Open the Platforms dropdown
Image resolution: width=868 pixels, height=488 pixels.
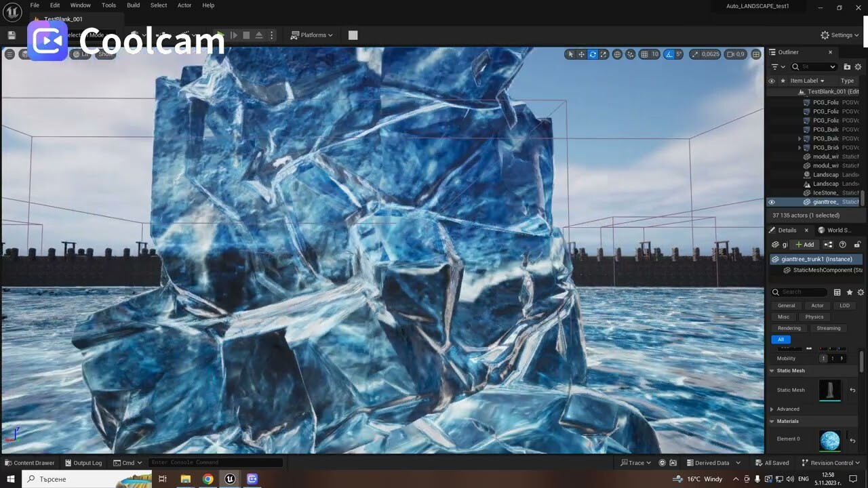[x=311, y=35]
